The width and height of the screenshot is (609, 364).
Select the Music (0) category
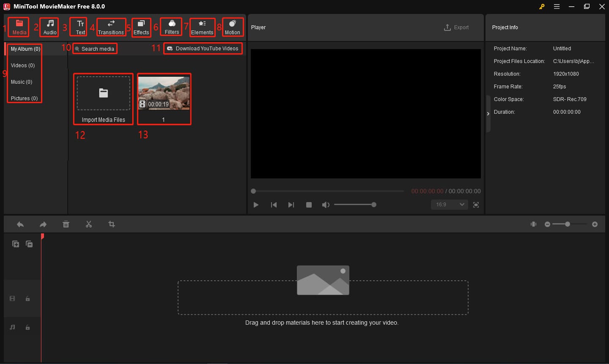pos(22,82)
